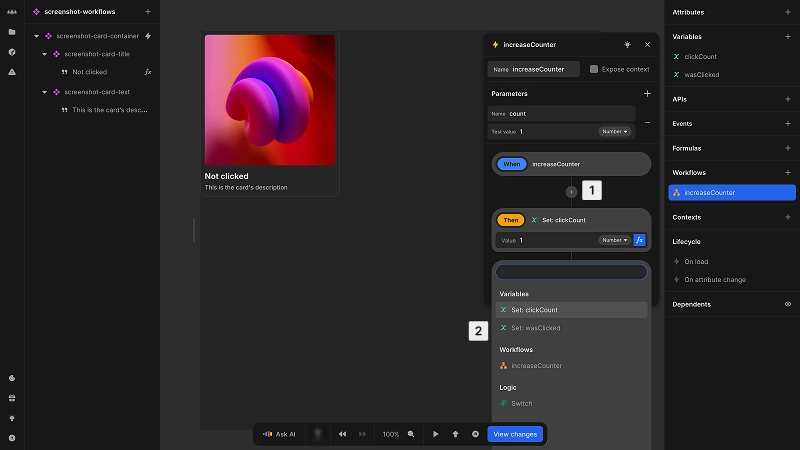The width and height of the screenshot is (800, 450).
Task: Select the card image on canvas
Action: [270, 99]
